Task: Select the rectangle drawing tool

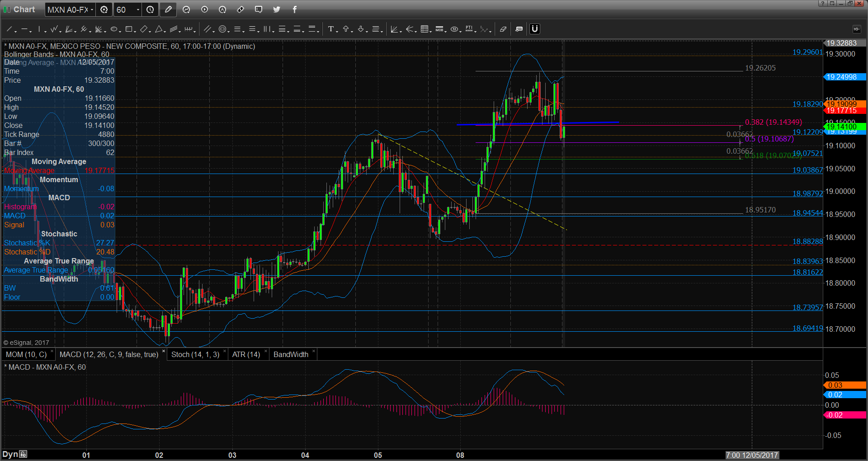Action: (x=128, y=29)
